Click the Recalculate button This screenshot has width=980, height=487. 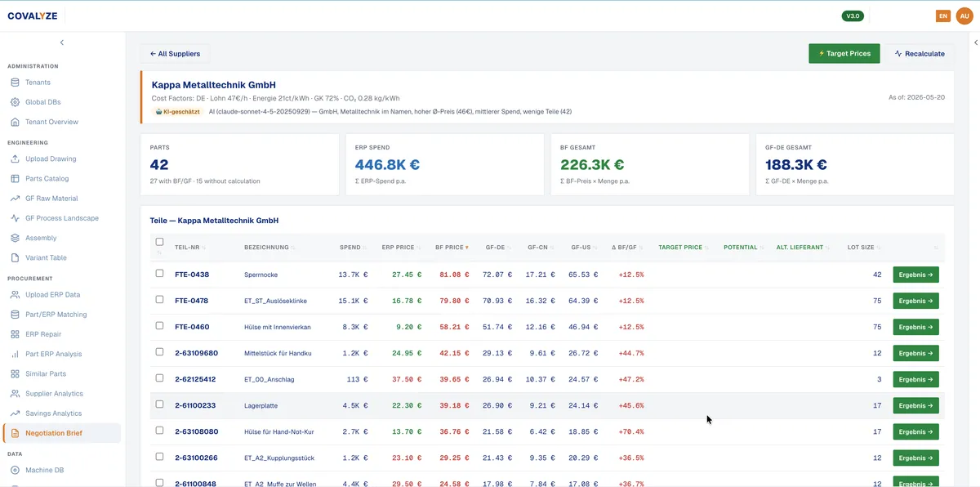pos(920,53)
